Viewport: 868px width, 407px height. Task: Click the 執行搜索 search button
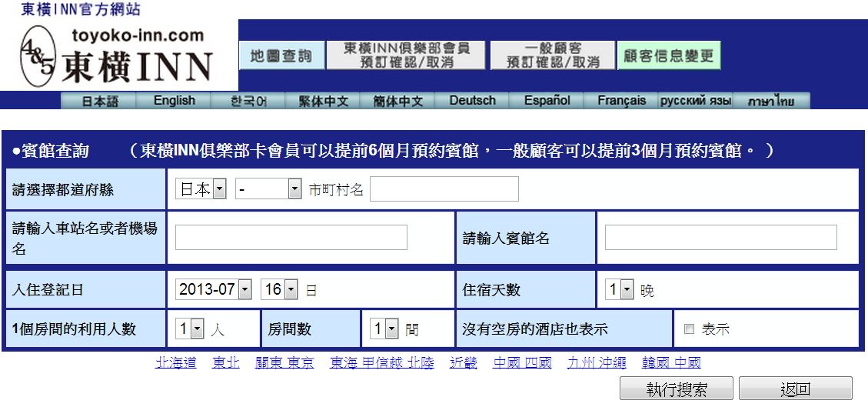[677, 389]
